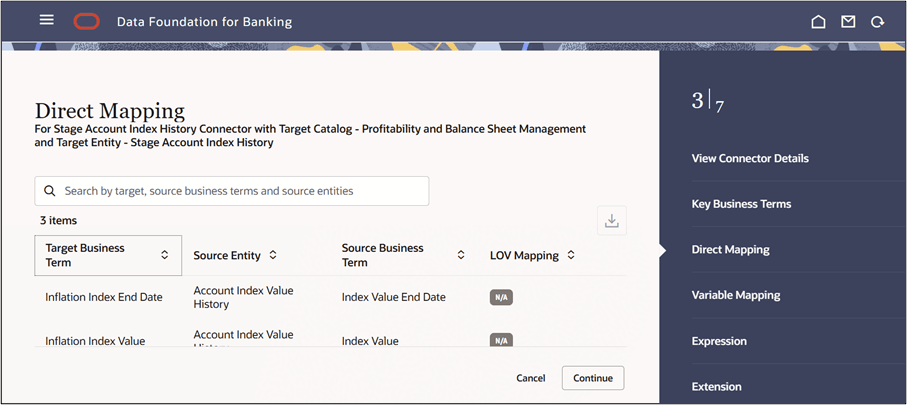
Task: Click the search magnifier icon
Action: tap(50, 191)
